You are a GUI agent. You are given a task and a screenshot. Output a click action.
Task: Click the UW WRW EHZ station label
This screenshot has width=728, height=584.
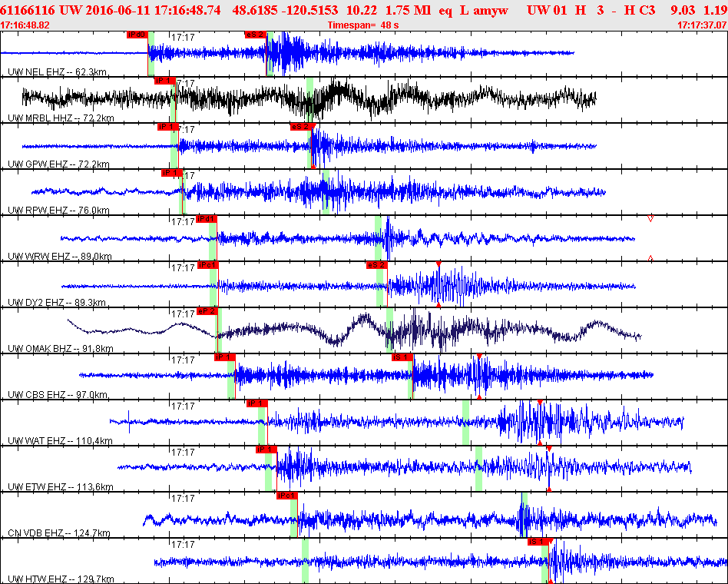point(59,257)
